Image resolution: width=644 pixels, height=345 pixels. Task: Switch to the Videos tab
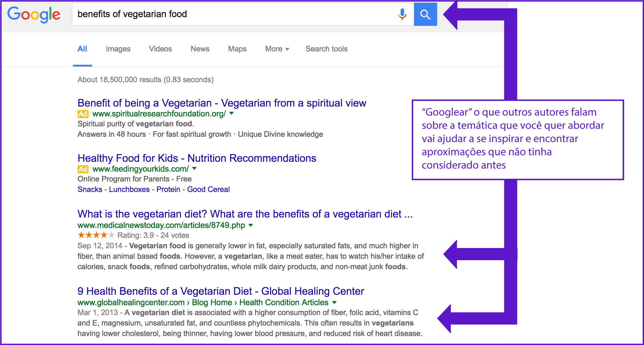coord(160,49)
